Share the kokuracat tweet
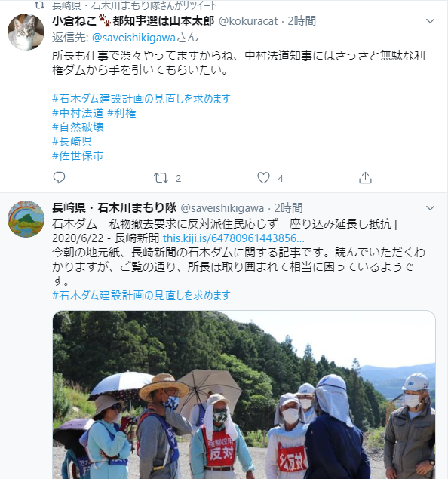The width and height of the screenshot is (448, 479). coord(365,177)
